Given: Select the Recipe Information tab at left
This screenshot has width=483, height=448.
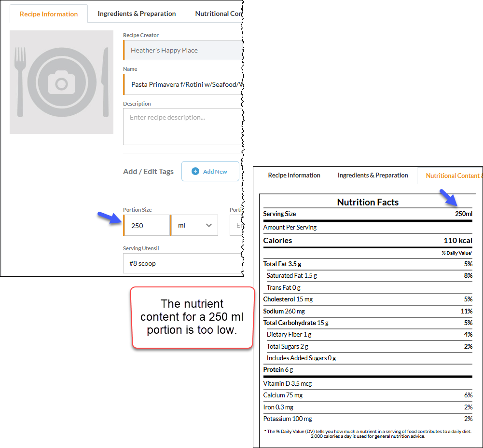Looking at the screenshot, I should [49, 14].
